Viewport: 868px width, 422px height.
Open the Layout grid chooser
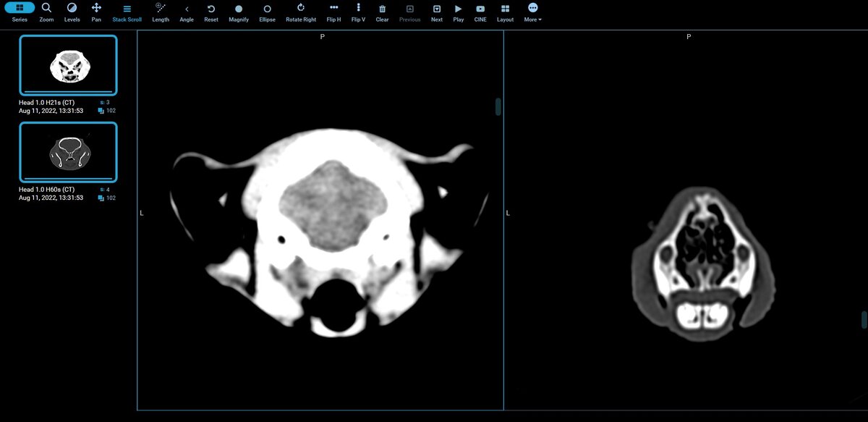tap(505, 12)
